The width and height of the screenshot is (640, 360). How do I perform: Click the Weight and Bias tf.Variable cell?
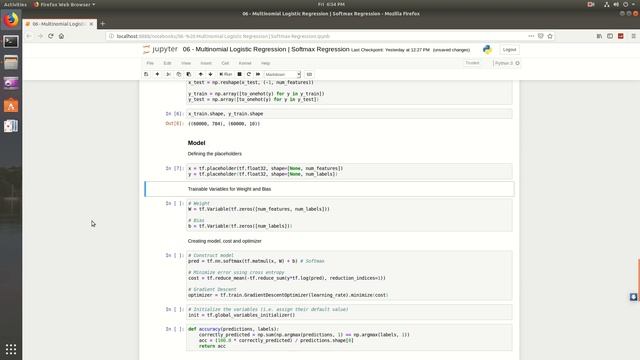coord(349,215)
